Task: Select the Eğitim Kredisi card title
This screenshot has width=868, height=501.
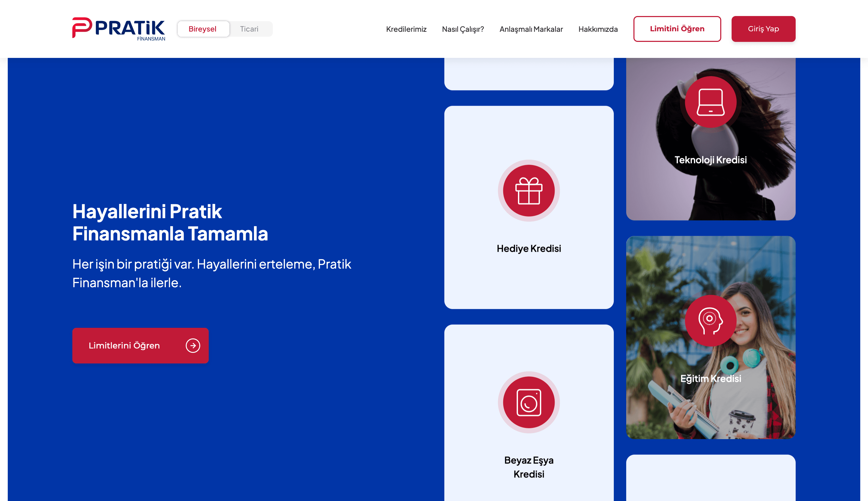Action: coord(711,378)
